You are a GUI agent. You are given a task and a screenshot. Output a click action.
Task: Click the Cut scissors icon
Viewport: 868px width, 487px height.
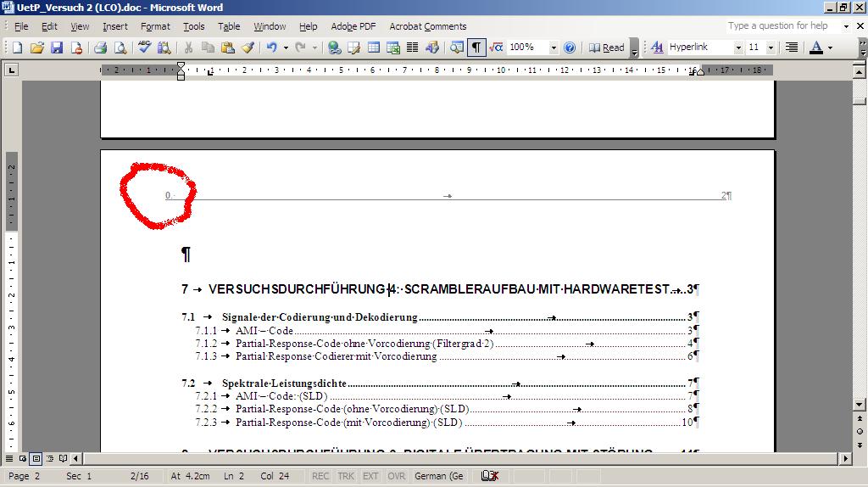pos(188,48)
